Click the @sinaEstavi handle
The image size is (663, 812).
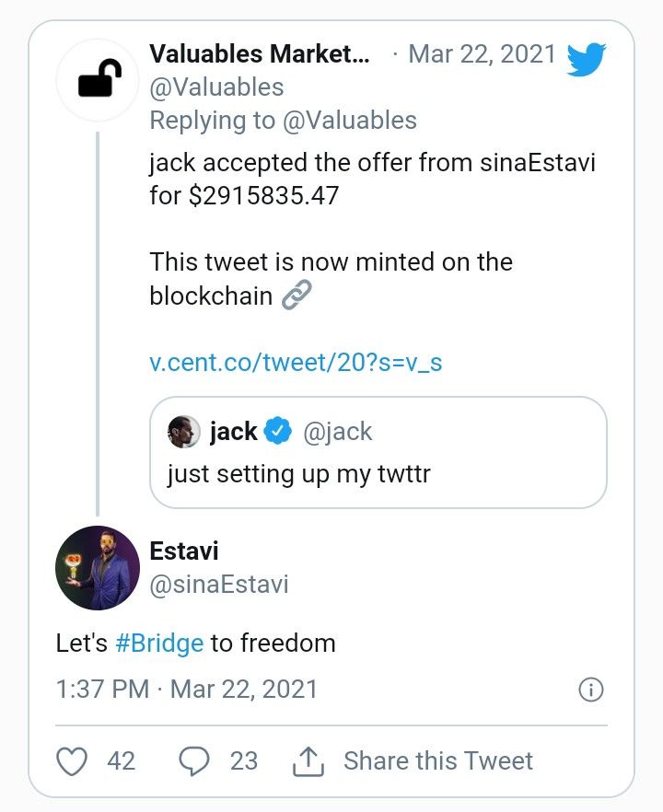click(219, 584)
